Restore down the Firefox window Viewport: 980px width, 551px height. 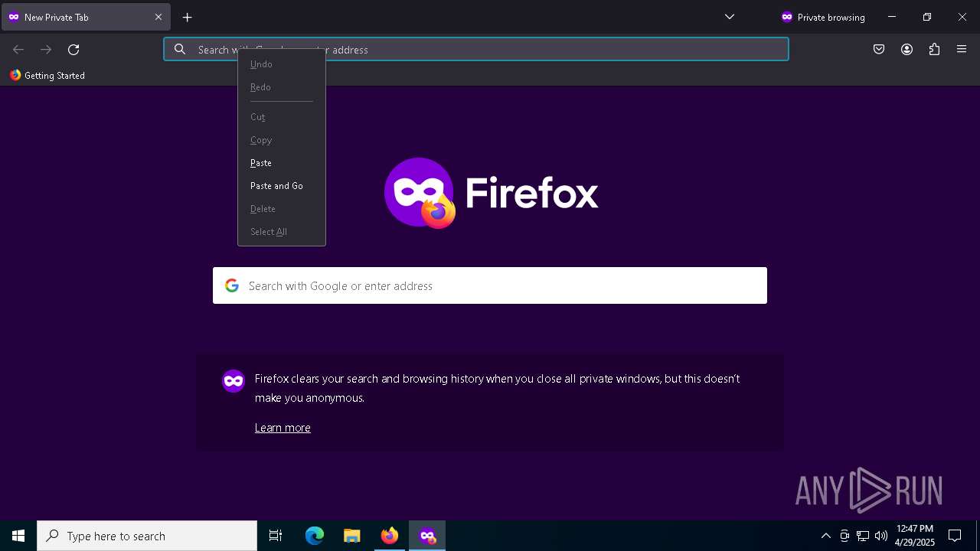(927, 17)
